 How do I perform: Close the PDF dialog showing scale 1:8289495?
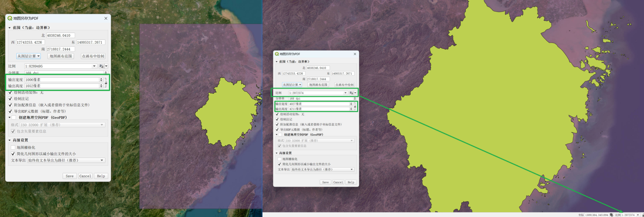coord(106,18)
